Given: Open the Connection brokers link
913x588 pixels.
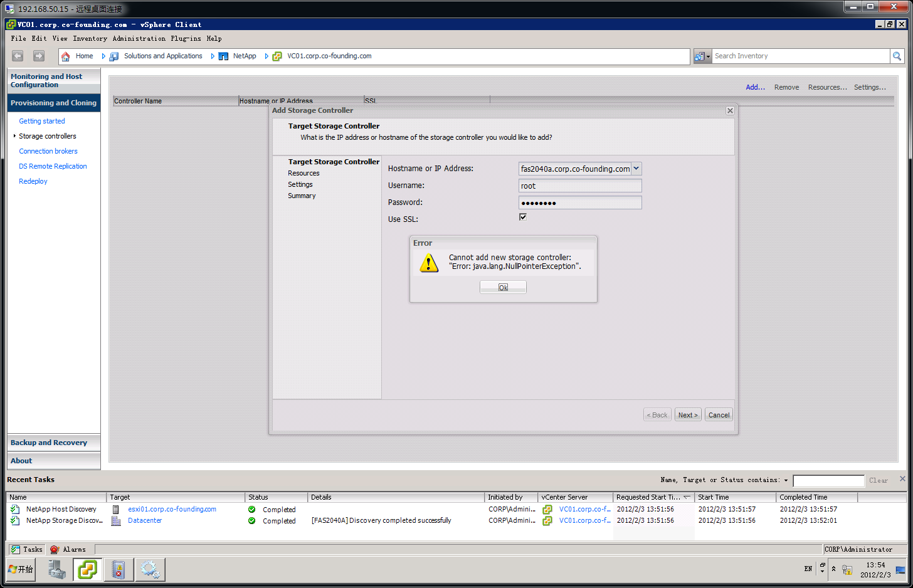Looking at the screenshot, I should [48, 151].
